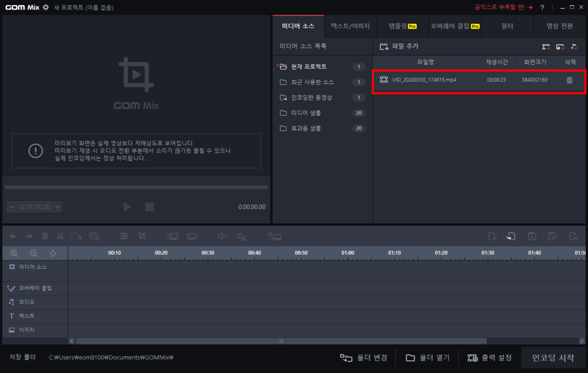This screenshot has width=588, height=373.
Task: Toggle image file filter icon
Action: click(x=560, y=47)
